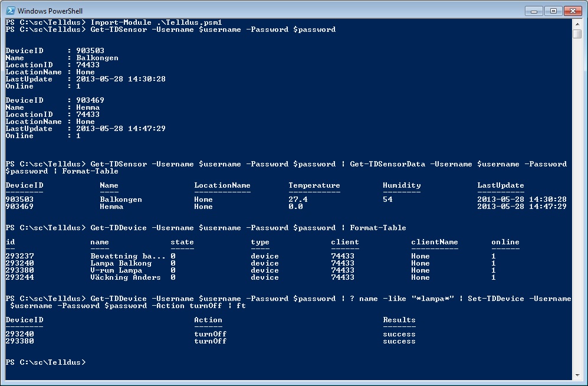The width and height of the screenshot is (588, 386).
Task: Click the 'online' column header
Action: pos(505,243)
